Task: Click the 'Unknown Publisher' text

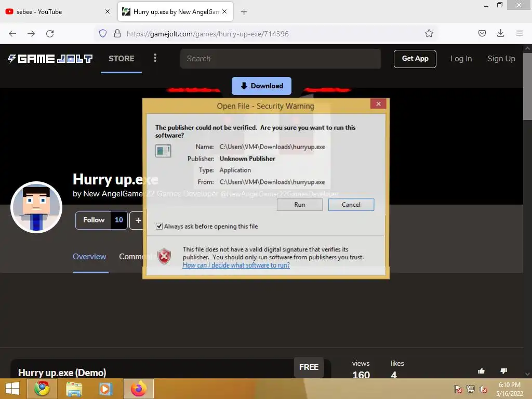Action: tap(247, 159)
